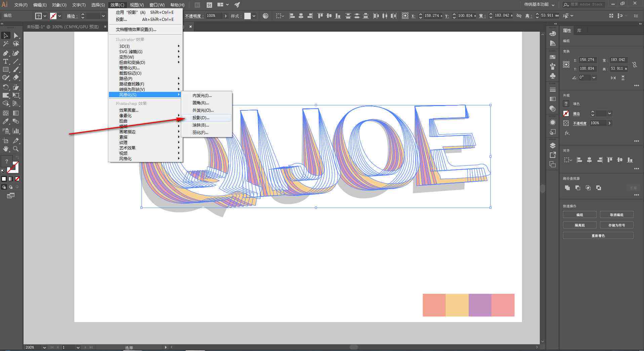Open 文档栅格效果设置(E)...
The width and height of the screenshot is (644, 351).
tap(146, 30)
